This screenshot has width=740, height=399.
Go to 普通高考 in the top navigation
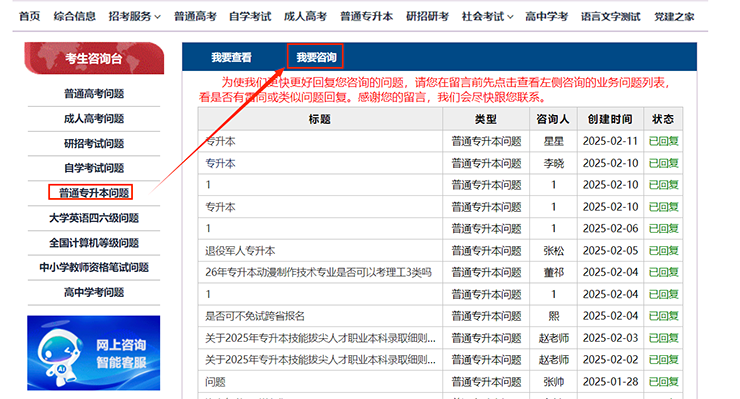coord(195,17)
